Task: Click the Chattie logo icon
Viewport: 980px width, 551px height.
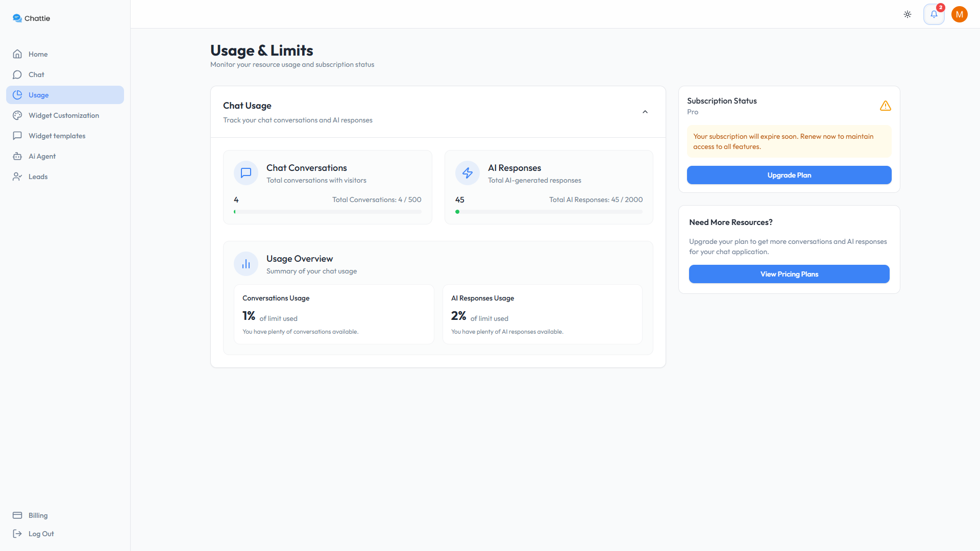Action: tap(17, 18)
